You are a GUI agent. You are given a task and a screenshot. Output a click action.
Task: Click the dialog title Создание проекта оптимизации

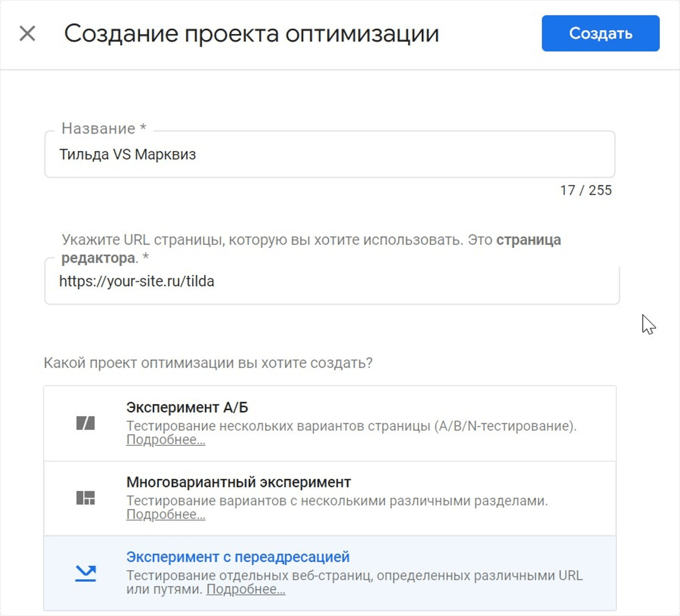(251, 34)
